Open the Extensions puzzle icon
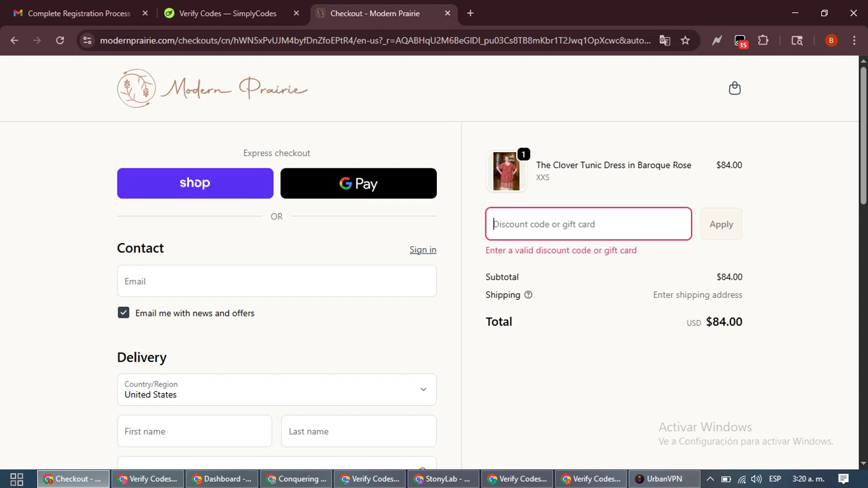Screen dimensions: 868x488 [x=763, y=41]
